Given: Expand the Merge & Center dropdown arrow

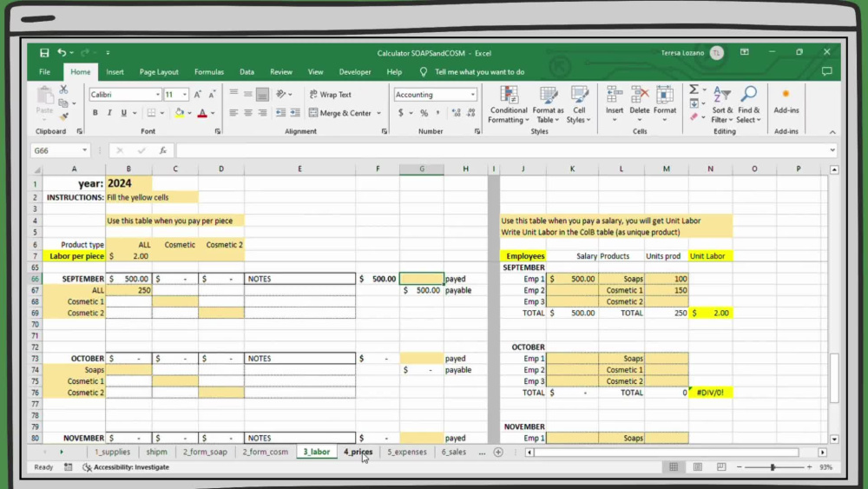Looking at the screenshot, I should pos(379,113).
